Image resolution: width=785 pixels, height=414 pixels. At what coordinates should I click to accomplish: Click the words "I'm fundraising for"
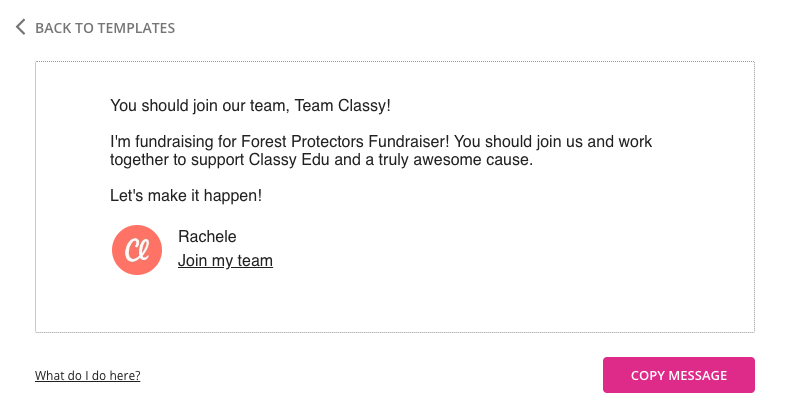(x=173, y=142)
